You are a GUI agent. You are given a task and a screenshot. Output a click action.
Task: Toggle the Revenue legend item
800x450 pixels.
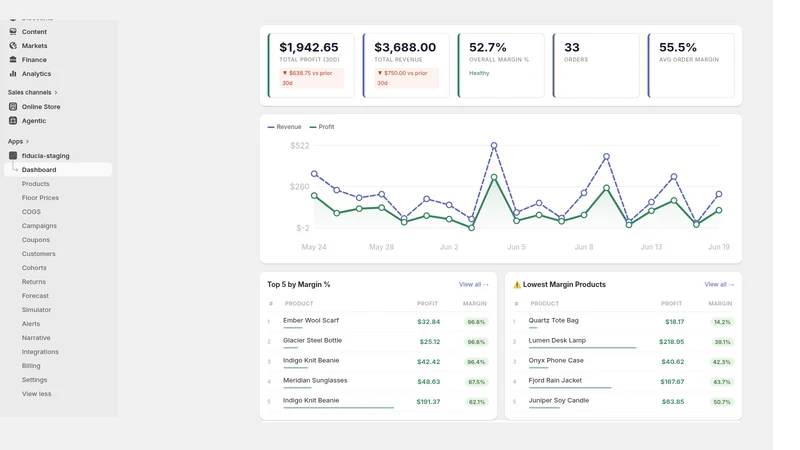point(284,127)
